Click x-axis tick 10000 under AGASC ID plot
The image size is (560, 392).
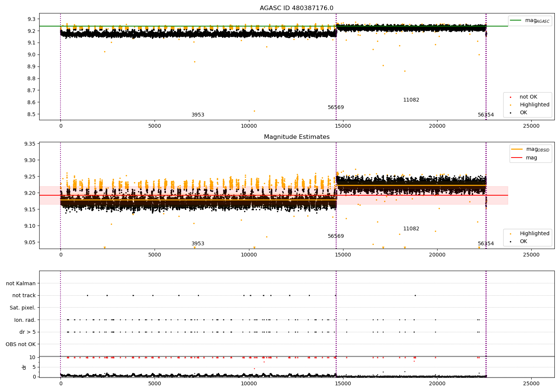click(249, 126)
